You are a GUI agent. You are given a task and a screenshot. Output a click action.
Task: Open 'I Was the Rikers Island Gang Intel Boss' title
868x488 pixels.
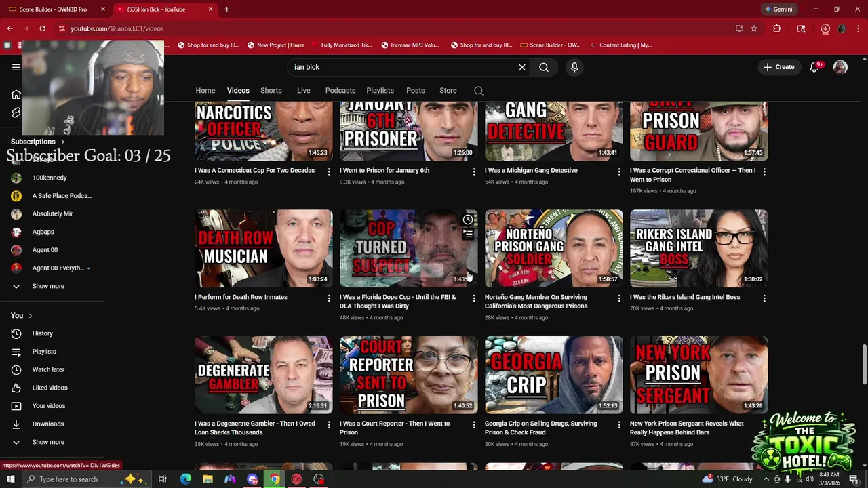(685, 297)
